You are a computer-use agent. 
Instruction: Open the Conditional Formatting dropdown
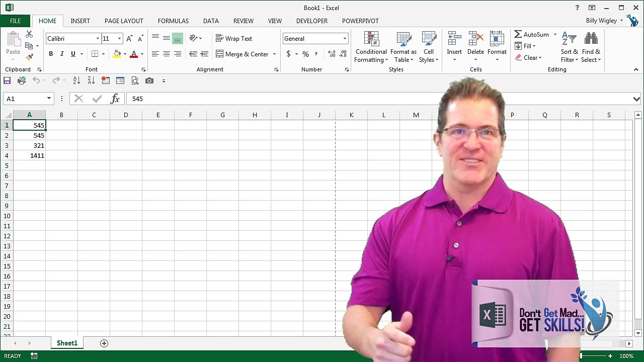[371, 47]
